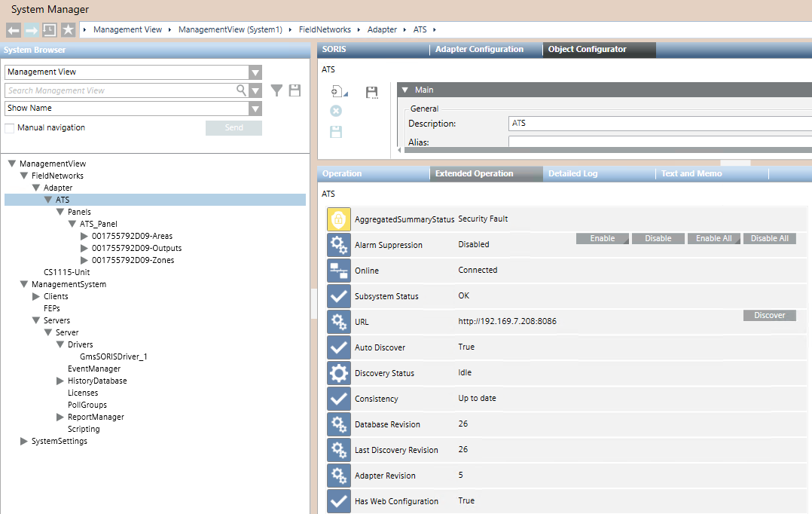Click the Online connection status icon
Viewport: 812px width, 514px height.
click(x=338, y=270)
